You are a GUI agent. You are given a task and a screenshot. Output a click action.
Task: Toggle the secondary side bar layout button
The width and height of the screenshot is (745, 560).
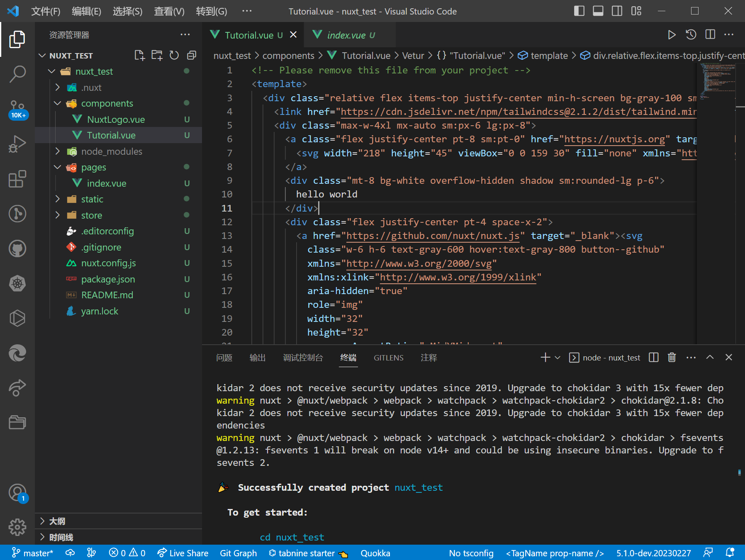617,11
